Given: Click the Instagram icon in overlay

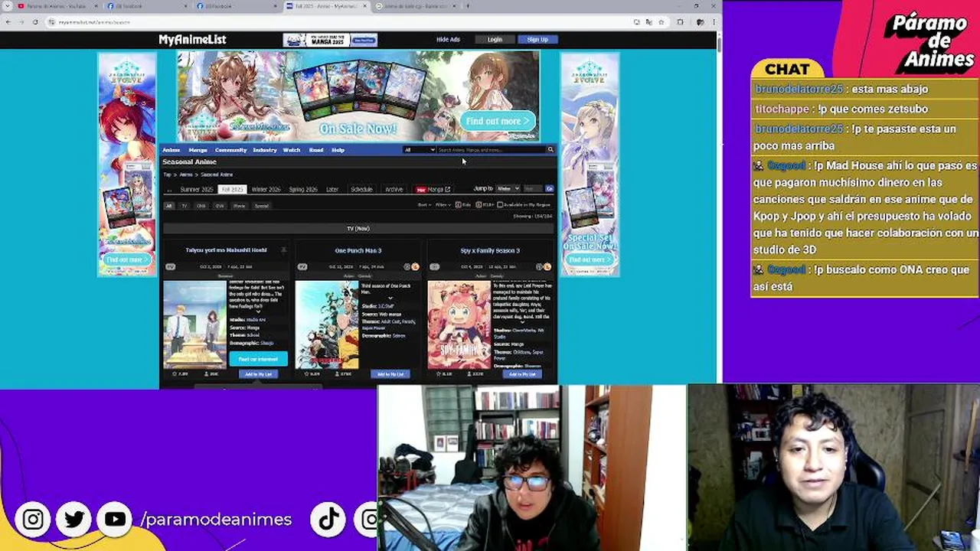Looking at the screenshot, I should (33, 520).
